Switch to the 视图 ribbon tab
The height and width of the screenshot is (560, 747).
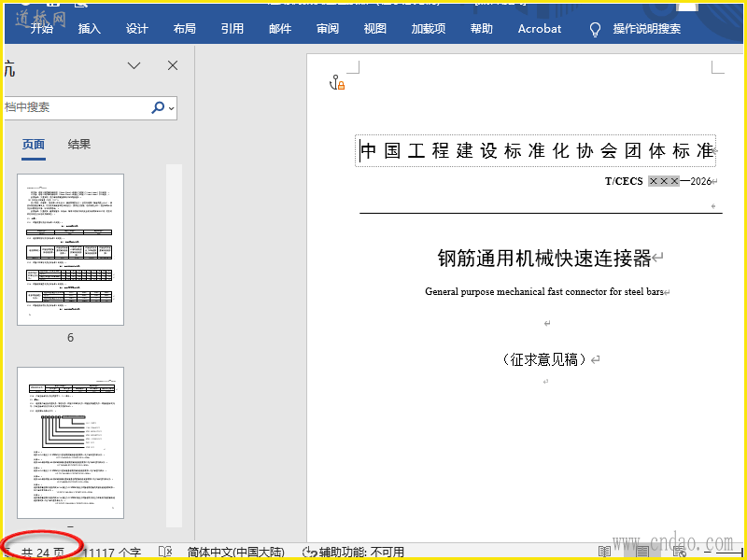[375, 29]
